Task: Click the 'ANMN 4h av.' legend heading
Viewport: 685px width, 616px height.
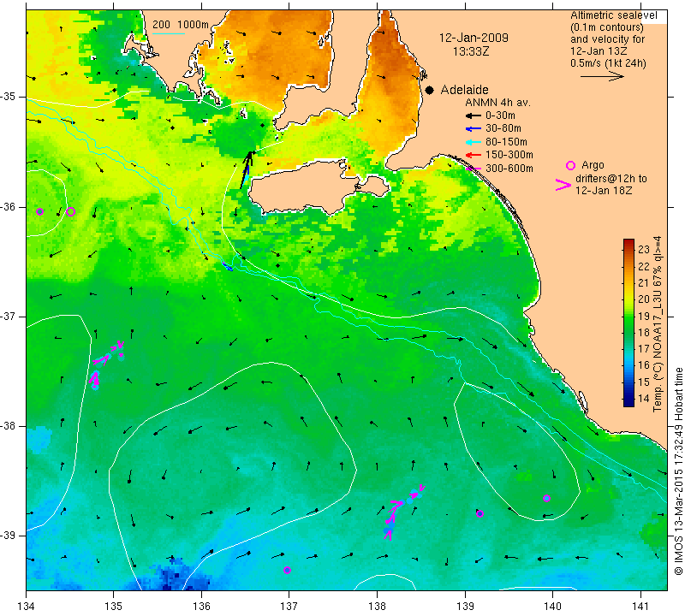Action: click(x=497, y=103)
